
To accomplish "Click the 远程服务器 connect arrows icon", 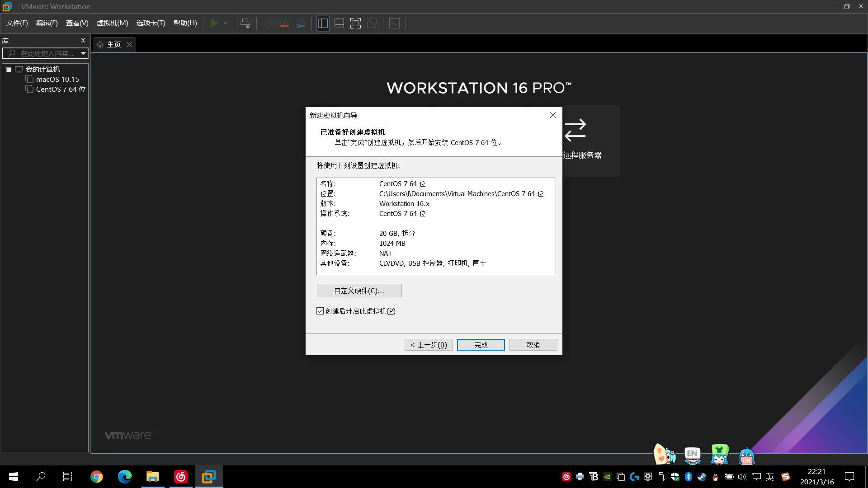I will click(575, 130).
